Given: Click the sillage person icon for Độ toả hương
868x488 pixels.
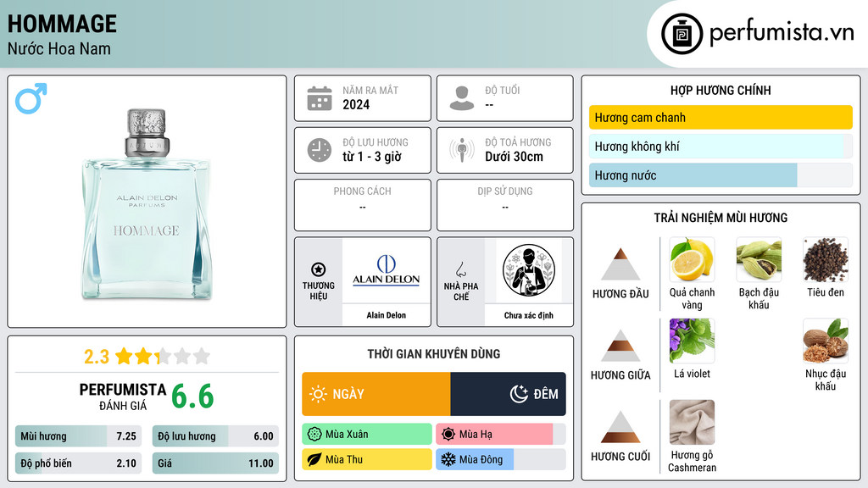Looking at the screenshot, I should pos(462,150).
